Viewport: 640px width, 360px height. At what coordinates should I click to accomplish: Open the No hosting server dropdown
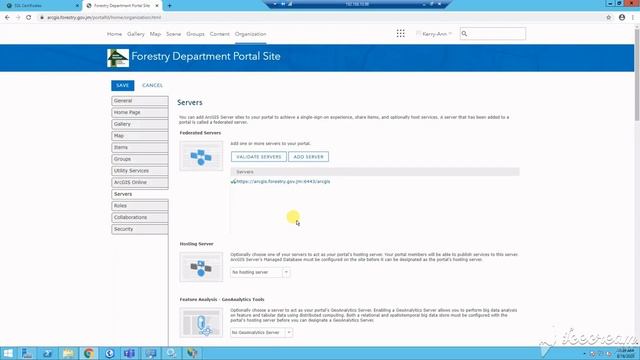pos(260,272)
